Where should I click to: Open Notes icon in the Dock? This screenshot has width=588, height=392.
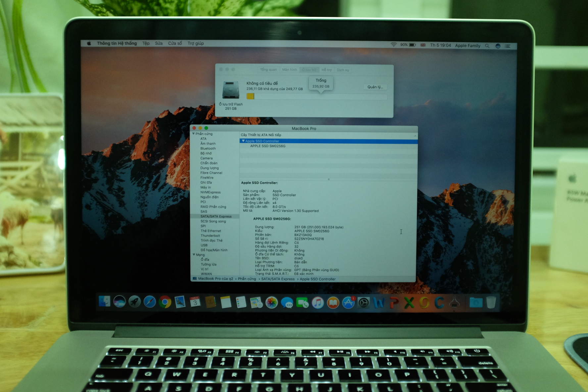[226, 302]
